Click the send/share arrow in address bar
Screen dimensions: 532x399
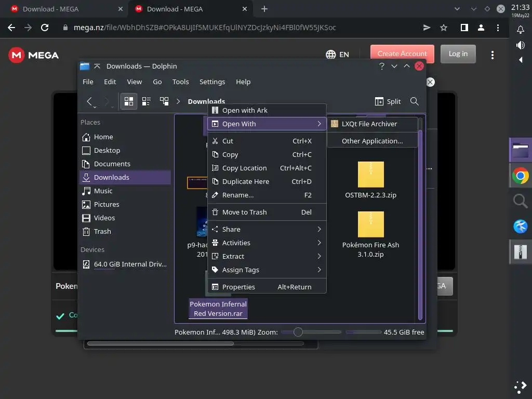tap(427, 28)
